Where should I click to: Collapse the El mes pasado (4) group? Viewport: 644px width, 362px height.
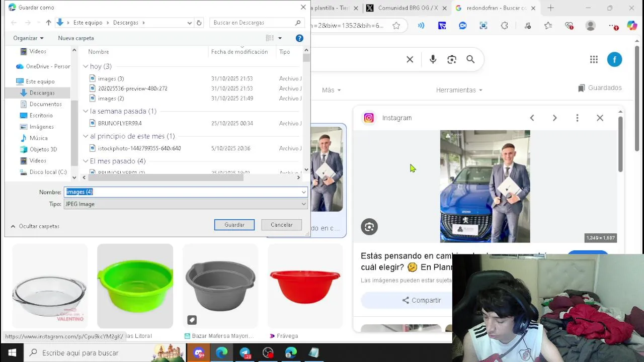click(x=86, y=161)
